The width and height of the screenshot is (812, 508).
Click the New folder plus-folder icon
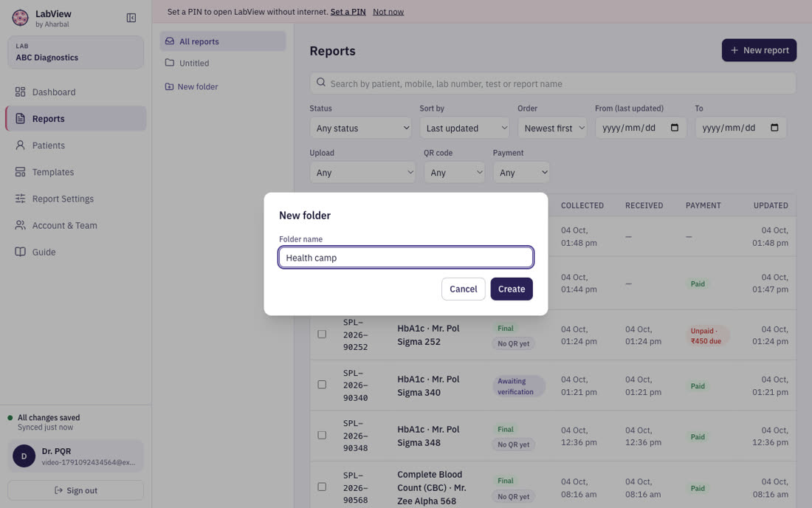(x=169, y=86)
